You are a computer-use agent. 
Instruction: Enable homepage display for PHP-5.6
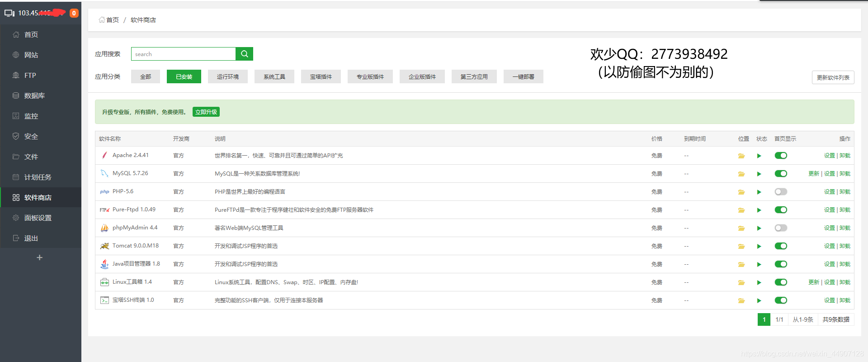click(781, 192)
